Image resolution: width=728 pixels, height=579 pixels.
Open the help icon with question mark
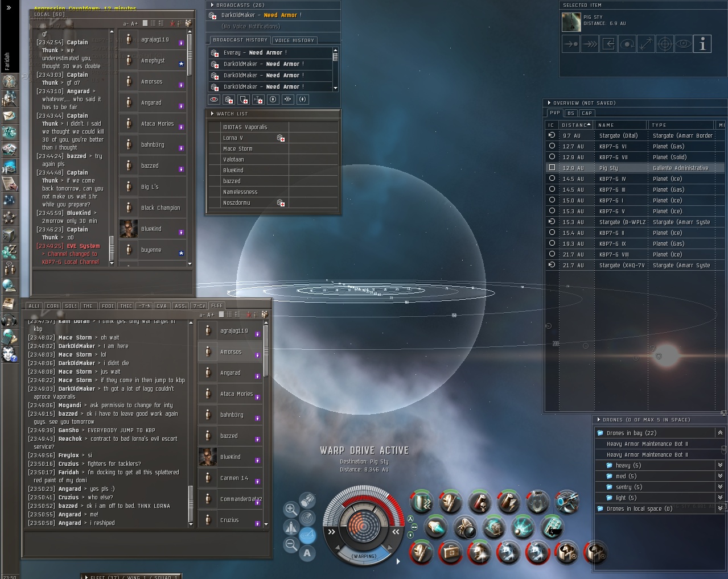coord(10,354)
